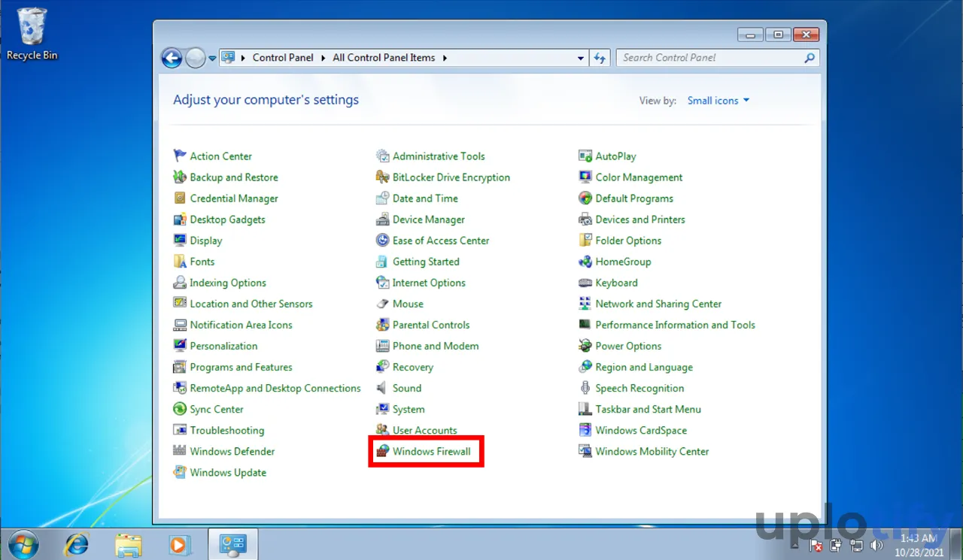
Task: Click the Sound speaker icon
Action: (x=382, y=387)
